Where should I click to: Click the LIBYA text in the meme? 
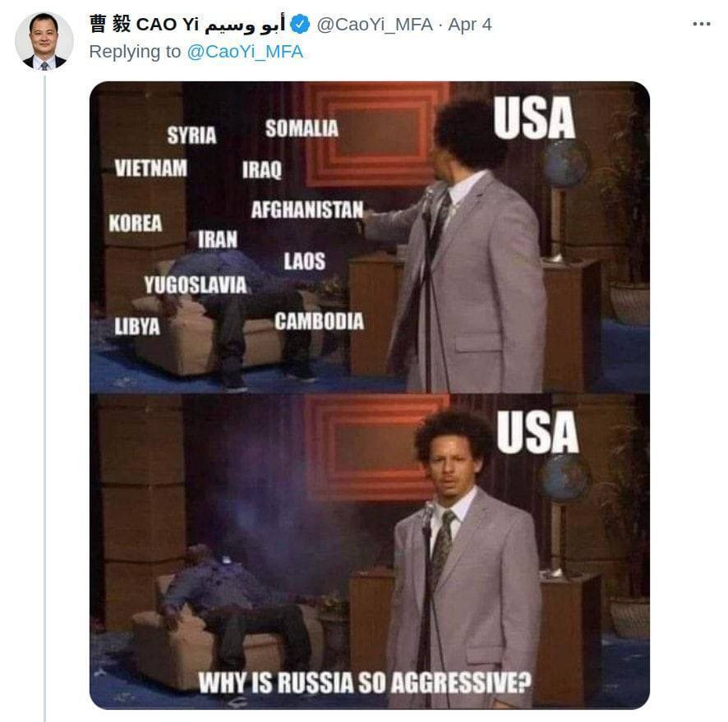click(137, 326)
